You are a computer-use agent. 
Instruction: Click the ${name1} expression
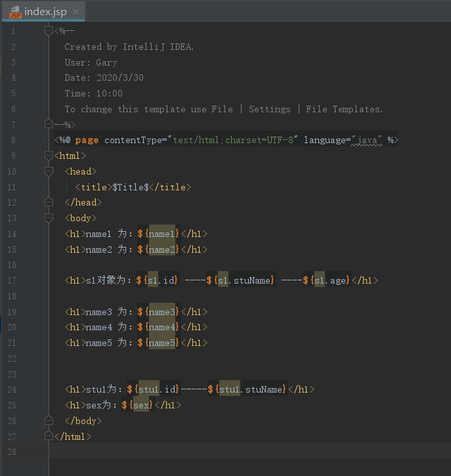(x=158, y=234)
